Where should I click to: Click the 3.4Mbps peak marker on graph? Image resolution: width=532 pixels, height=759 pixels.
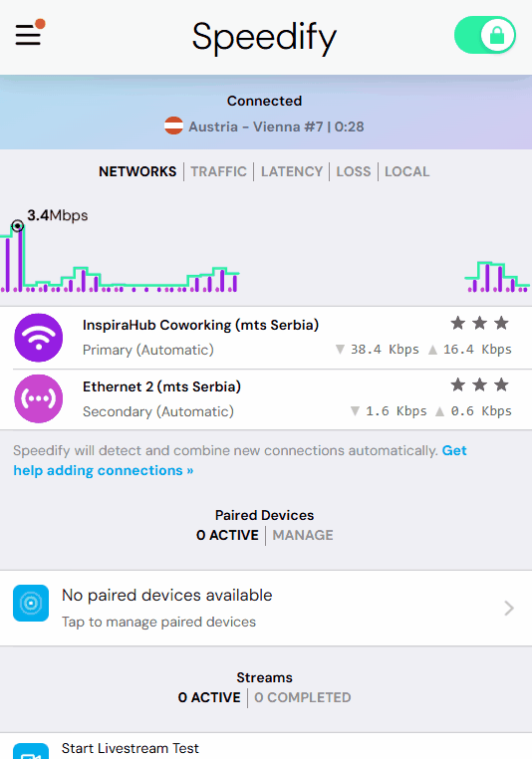pos(18,225)
